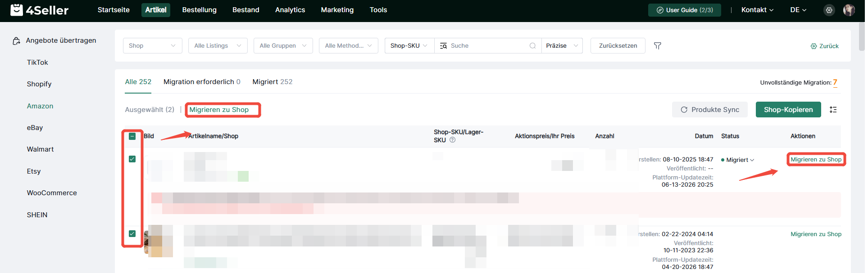The width and height of the screenshot is (868, 273).
Task: Click the Zurück gear icon
Action: coord(813,46)
